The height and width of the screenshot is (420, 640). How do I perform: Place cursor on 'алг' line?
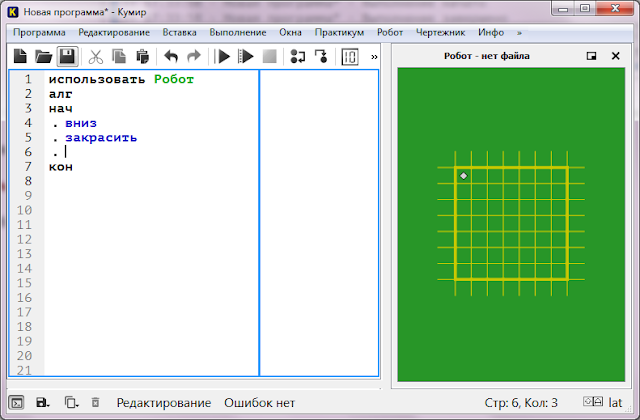(60, 94)
